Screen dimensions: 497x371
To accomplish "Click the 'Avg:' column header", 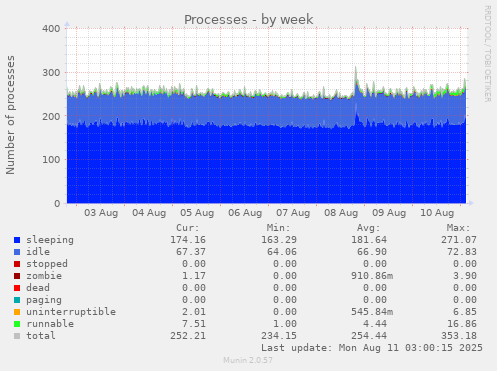I will point(368,228).
